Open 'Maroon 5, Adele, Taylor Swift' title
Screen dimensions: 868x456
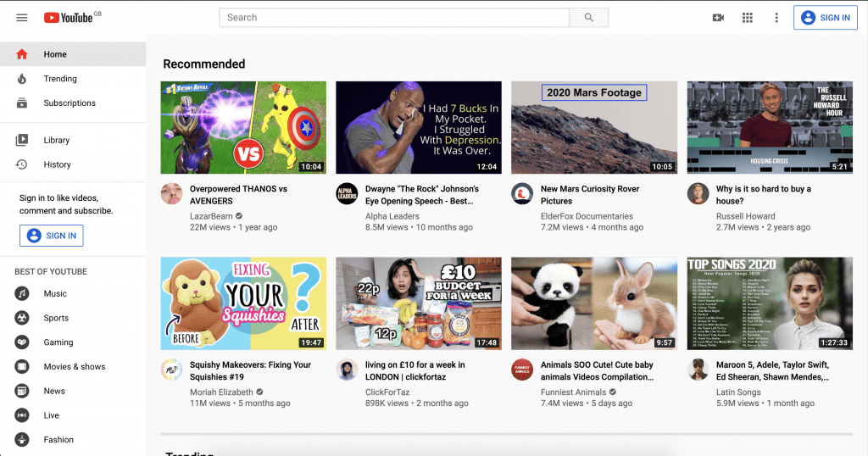coord(772,370)
